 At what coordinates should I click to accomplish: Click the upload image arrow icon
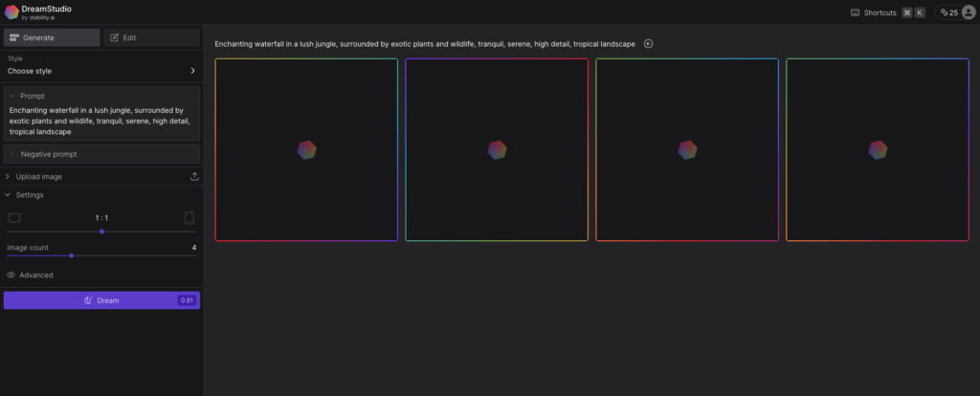coord(194,177)
